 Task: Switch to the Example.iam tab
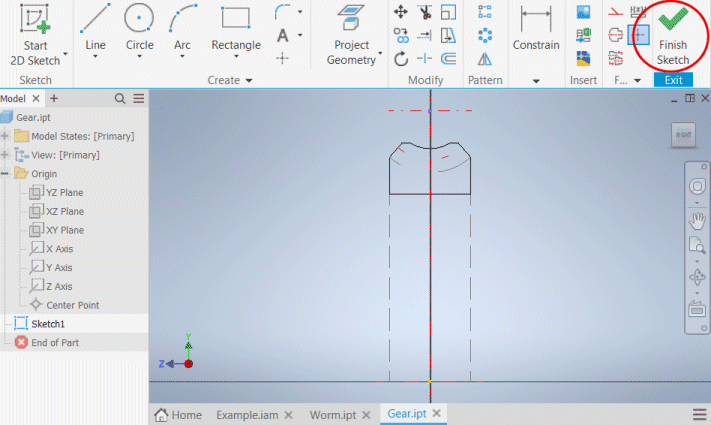pyautogui.click(x=247, y=415)
